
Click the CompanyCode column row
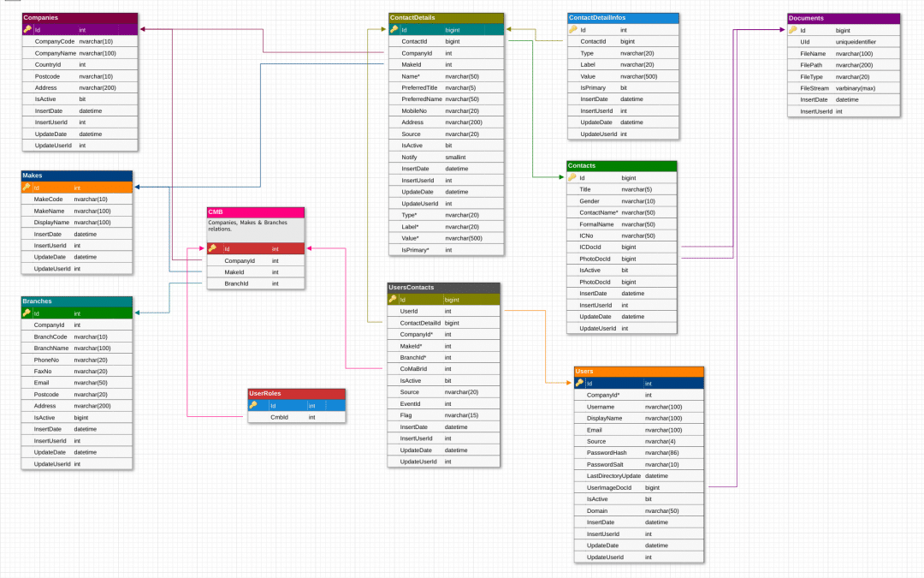pyautogui.click(x=80, y=41)
